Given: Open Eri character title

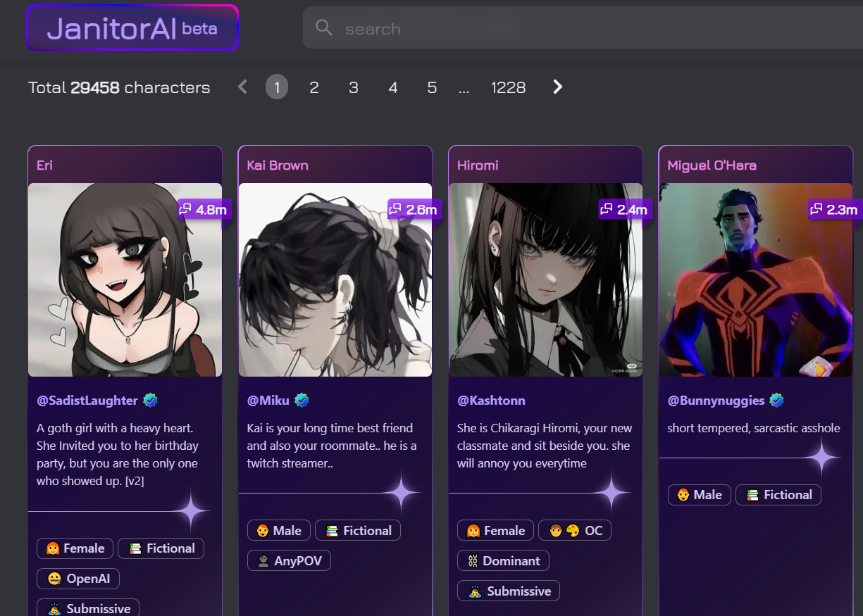Looking at the screenshot, I should point(45,165).
